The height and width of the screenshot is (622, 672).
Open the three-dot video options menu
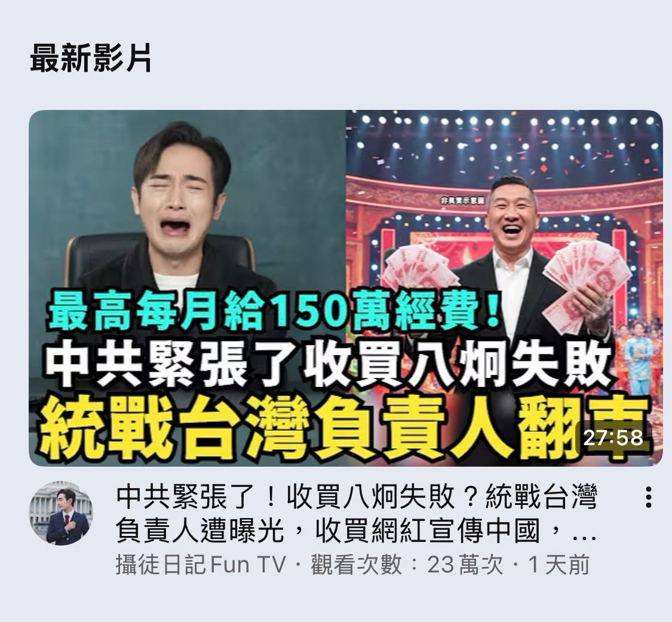click(649, 497)
